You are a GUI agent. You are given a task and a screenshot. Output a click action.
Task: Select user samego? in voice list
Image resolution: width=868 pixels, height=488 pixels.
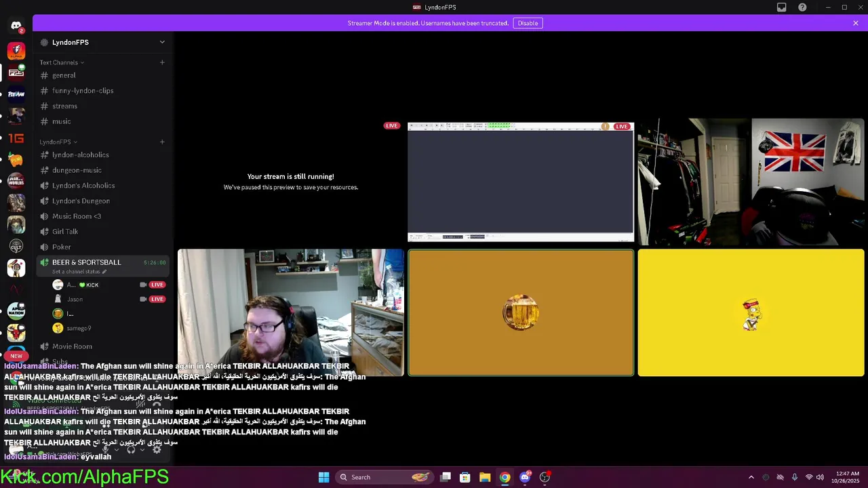coord(79,328)
